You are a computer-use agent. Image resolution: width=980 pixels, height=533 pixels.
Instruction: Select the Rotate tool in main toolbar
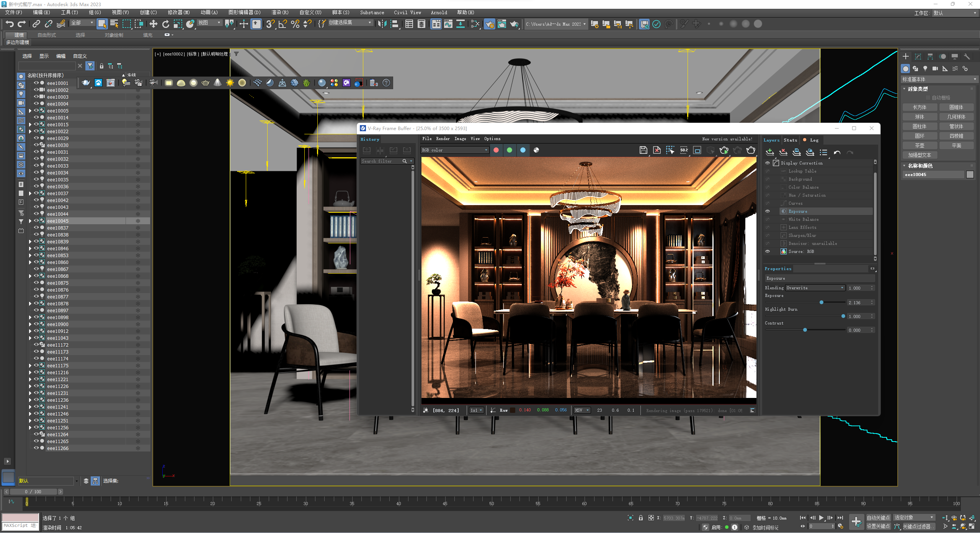[x=165, y=24]
